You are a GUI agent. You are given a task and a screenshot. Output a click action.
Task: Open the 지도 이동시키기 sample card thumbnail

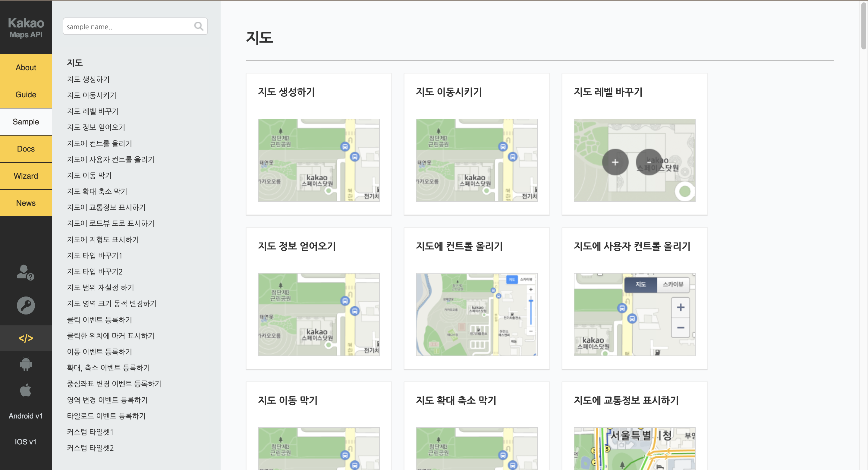476,160
